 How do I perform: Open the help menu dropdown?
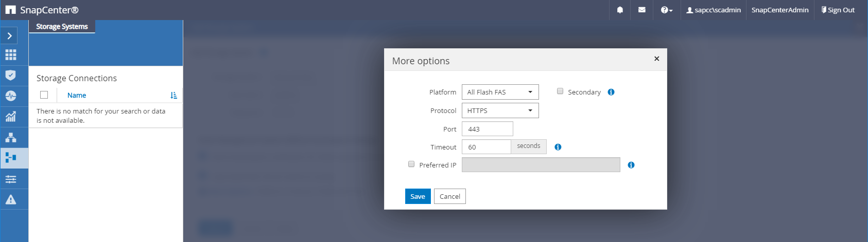(666, 10)
